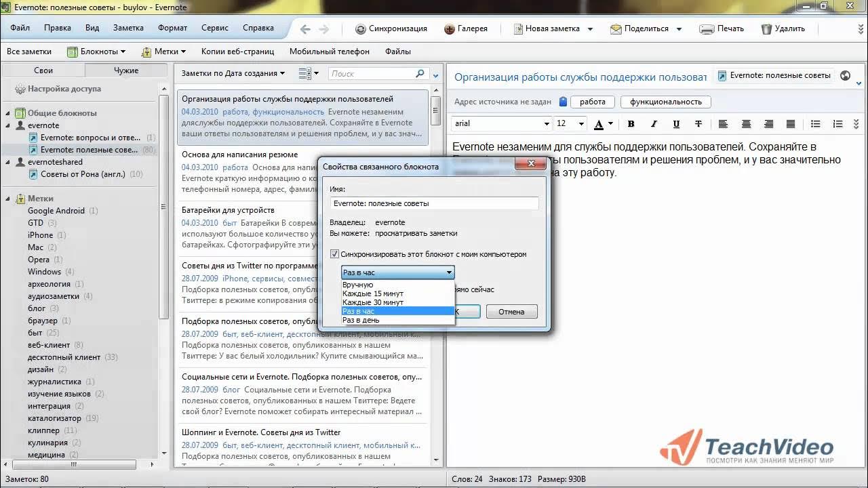The width and height of the screenshot is (868, 488).
Task: Click Настройка доступа in the sidebar
Action: click(x=58, y=89)
